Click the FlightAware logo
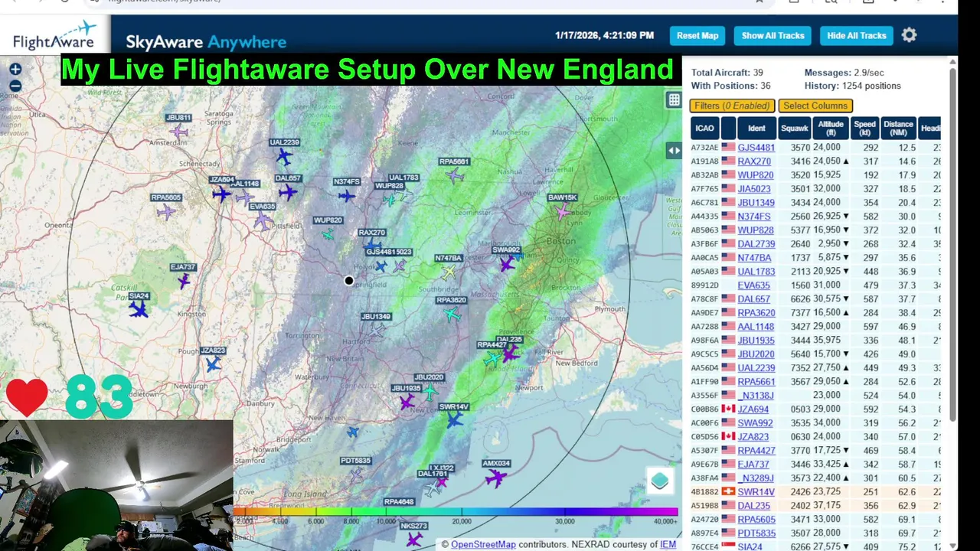The width and height of the screenshot is (980, 551). click(54, 35)
